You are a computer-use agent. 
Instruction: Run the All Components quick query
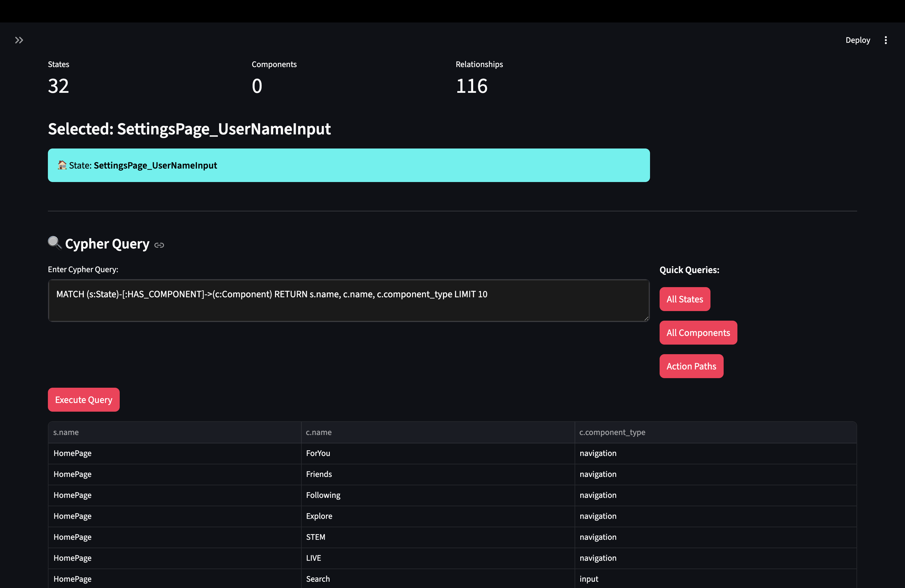tap(698, 332)
